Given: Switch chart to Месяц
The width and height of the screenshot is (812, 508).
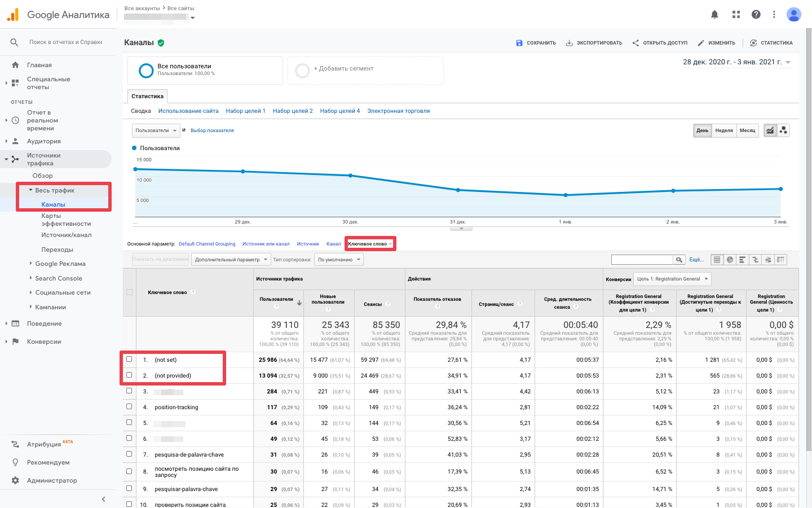Looking at the screenshot, I should click(748, 130).
